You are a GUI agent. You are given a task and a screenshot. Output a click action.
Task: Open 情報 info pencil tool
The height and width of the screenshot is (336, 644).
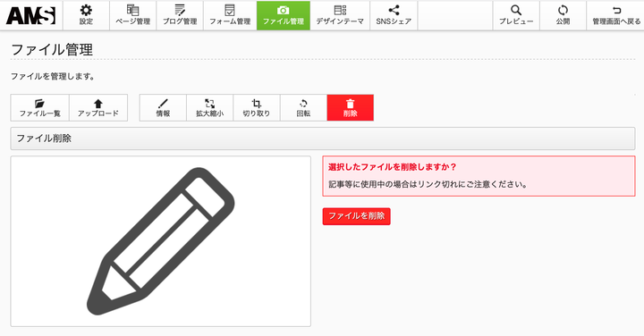(x=163, y=108)
